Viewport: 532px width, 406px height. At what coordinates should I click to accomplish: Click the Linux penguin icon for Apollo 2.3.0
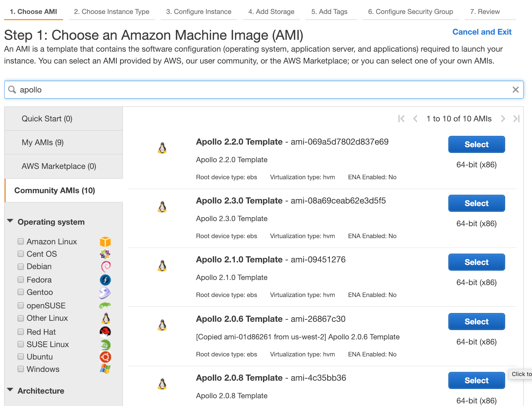click(162, 206)
